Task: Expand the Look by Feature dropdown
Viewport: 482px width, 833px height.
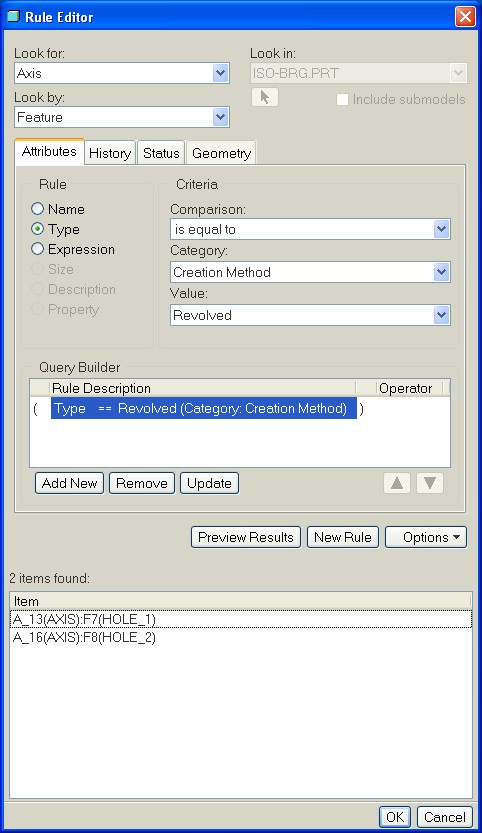Action: 122,117
